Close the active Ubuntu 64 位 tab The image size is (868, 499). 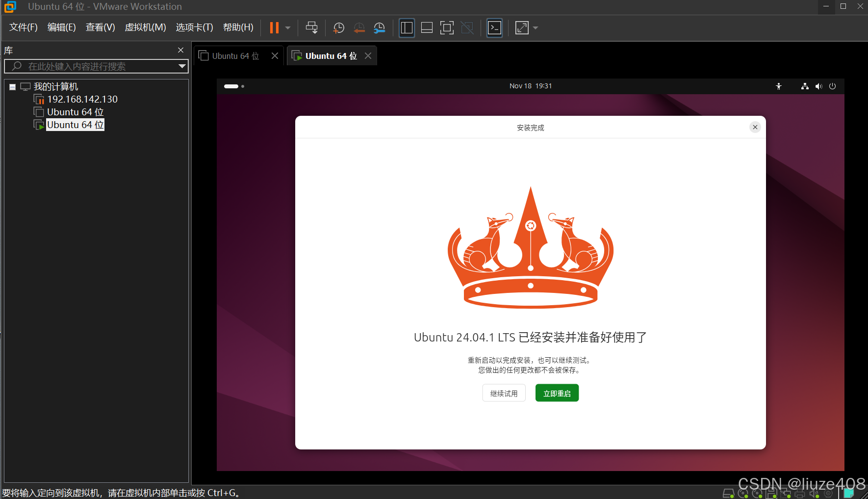point(368,56)
